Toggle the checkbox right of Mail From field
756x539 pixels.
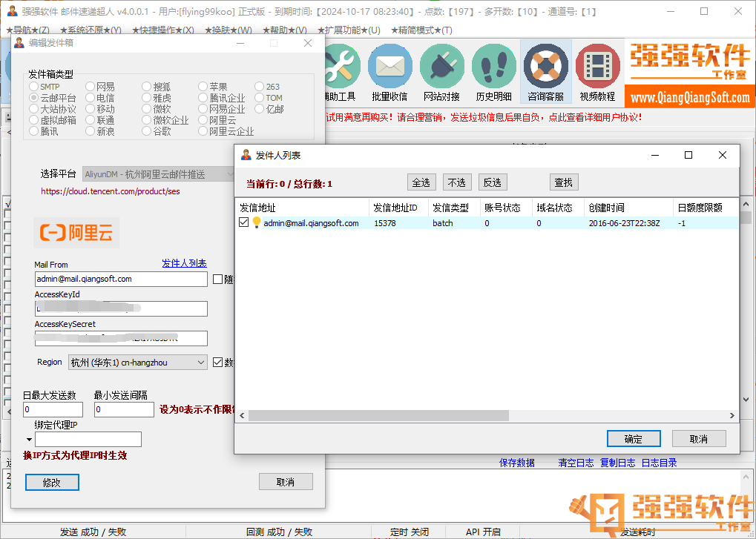[218, 279]
